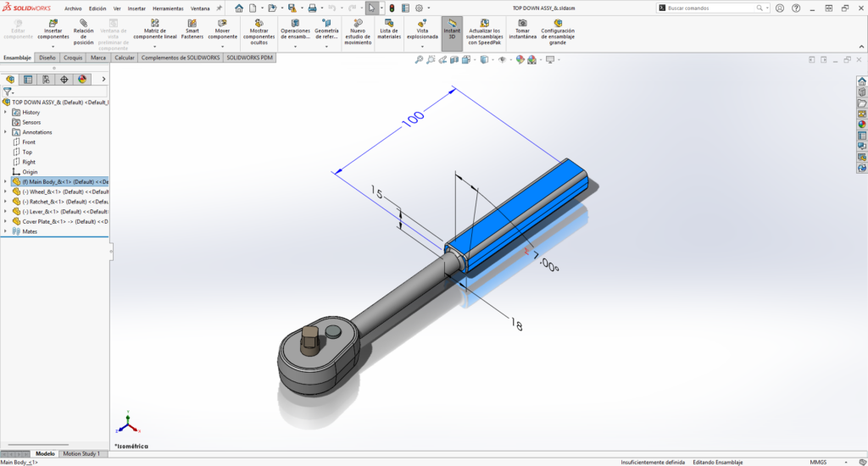Open DisplayManager color ball tab

point(82,79)
